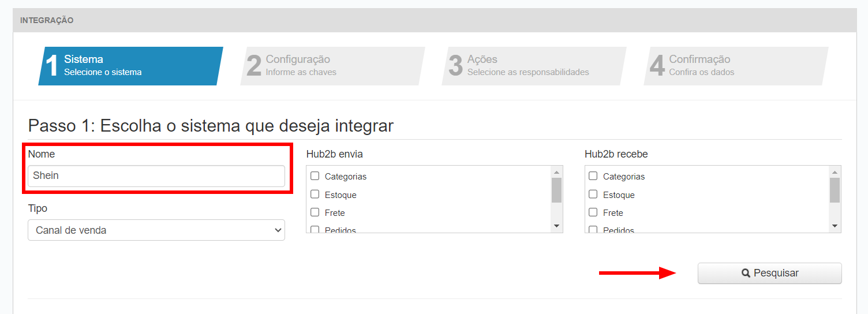Check Frete under Hub2b envia
Screen dimensions: 868x314
[315, 212]
